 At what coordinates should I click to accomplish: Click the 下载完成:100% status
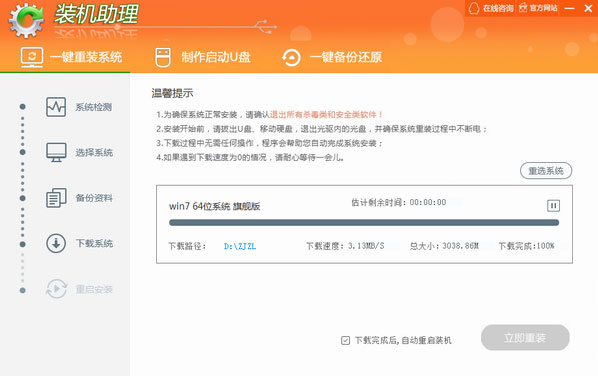(x=526, y=246)
